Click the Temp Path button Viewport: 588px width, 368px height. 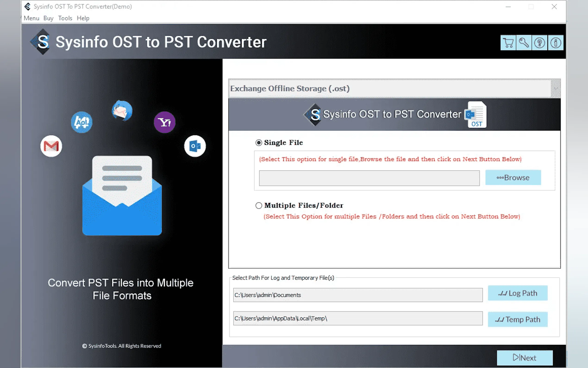(x=517, y=319)
